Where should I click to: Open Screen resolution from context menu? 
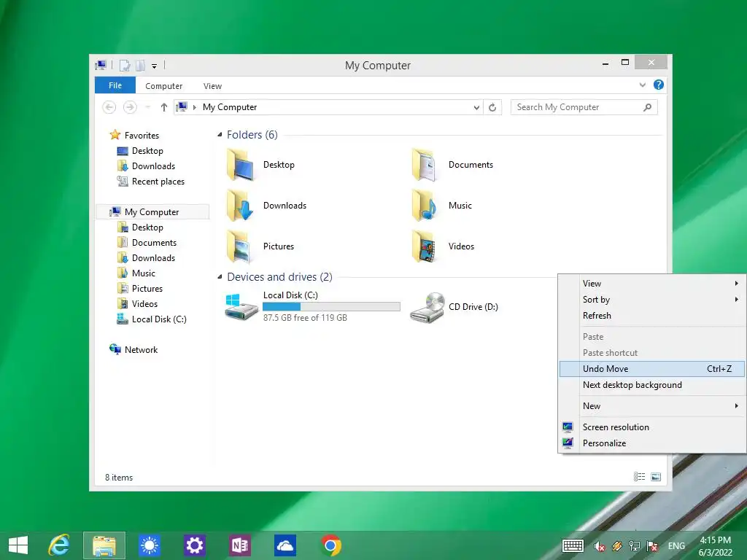point(652,427)
